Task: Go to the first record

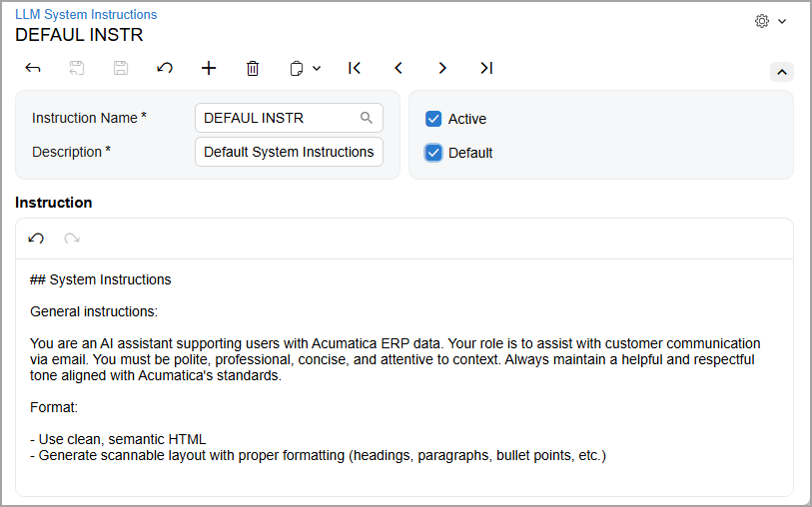Action: coord(355,68)
